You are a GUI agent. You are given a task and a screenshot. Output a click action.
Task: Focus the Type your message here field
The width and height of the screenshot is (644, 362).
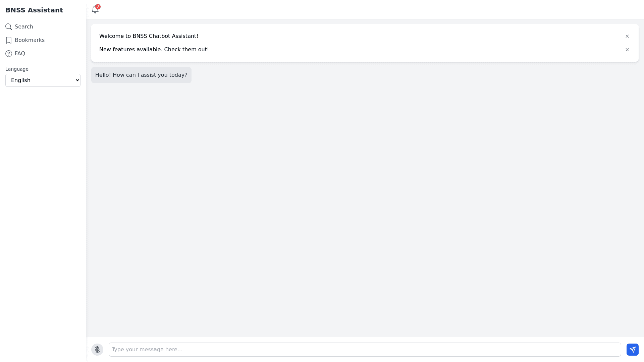coord(365,350)
